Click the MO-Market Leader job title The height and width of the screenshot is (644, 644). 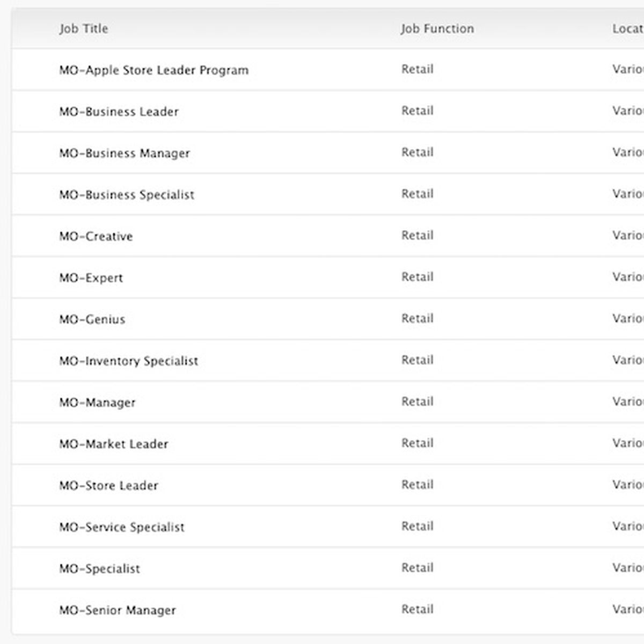coord(113,444)
